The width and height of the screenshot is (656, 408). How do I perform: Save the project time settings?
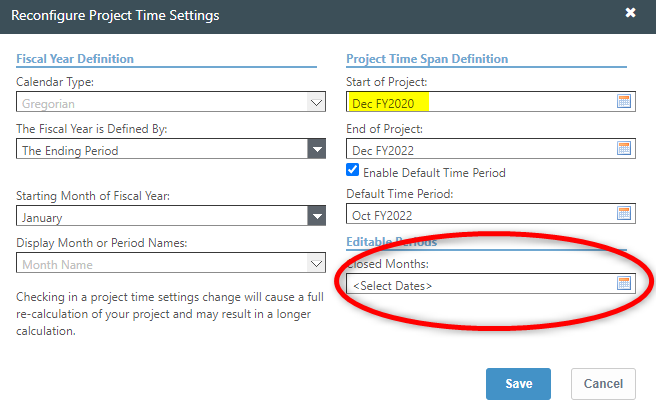tap(518, 384)
